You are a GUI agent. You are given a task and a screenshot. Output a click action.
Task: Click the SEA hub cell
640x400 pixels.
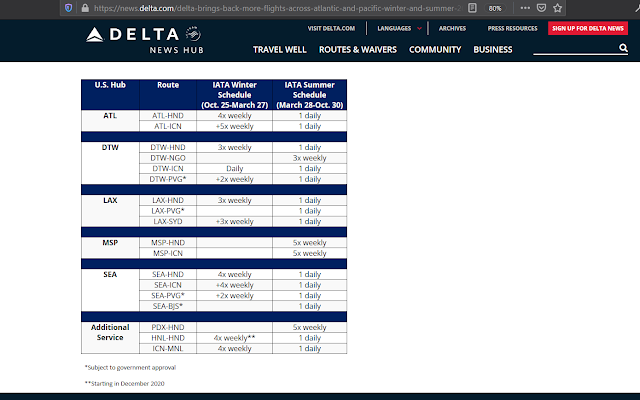110,291
